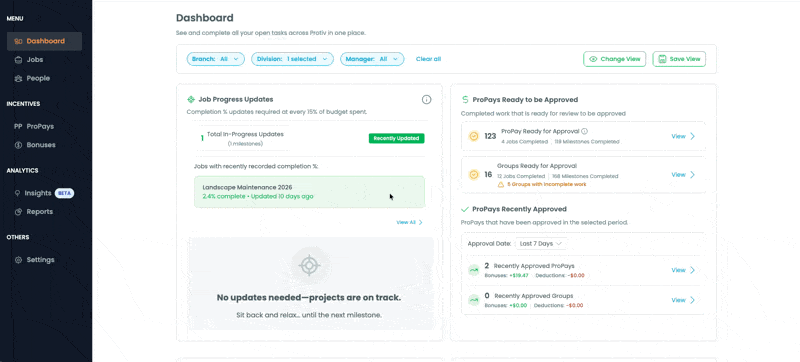Navigate to ProPays in the sidebar
Viewport: 800px width, 362px height.
(40, 126)
